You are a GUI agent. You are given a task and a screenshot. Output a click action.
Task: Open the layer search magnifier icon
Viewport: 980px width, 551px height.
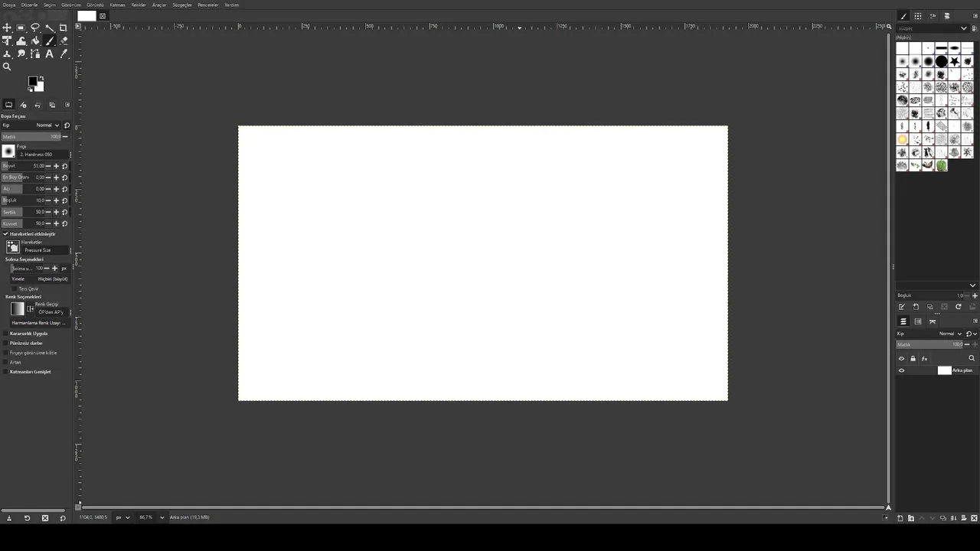coord(972,358)
